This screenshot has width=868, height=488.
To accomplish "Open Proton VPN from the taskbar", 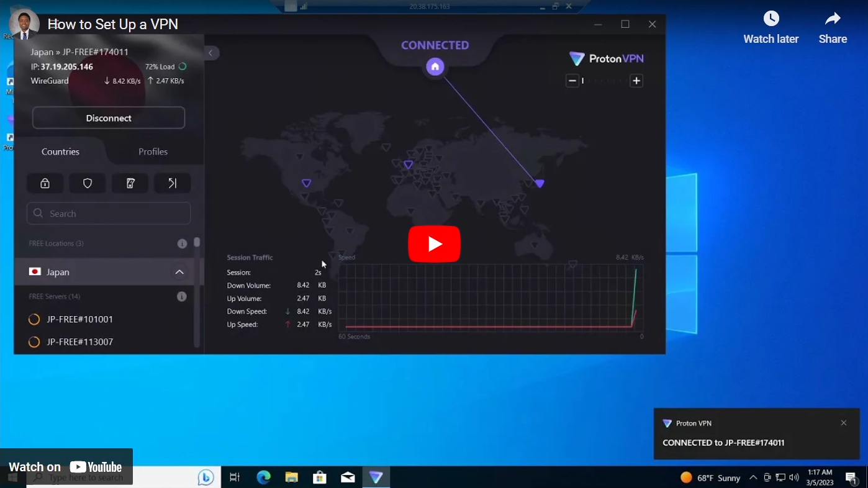I will tap(376, 477).
